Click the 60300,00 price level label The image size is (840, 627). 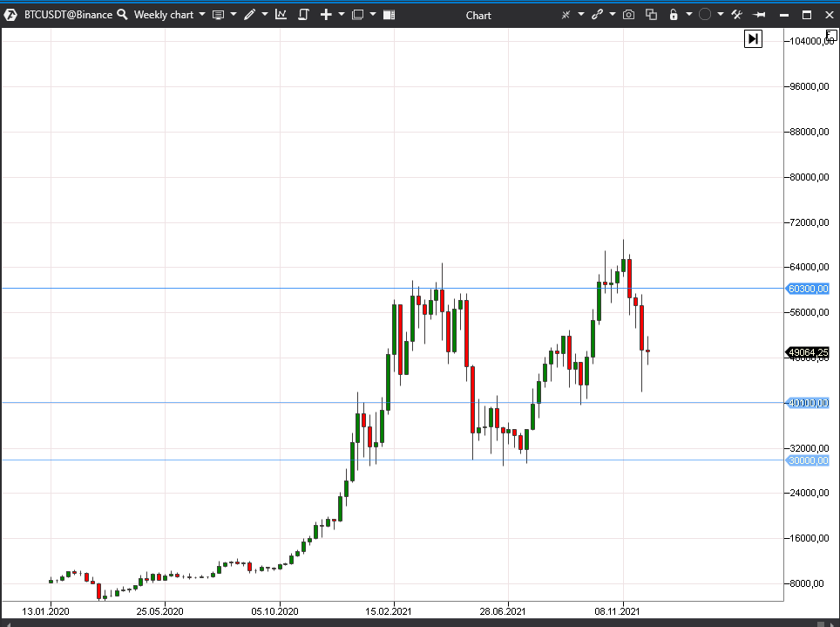[808, 289]
